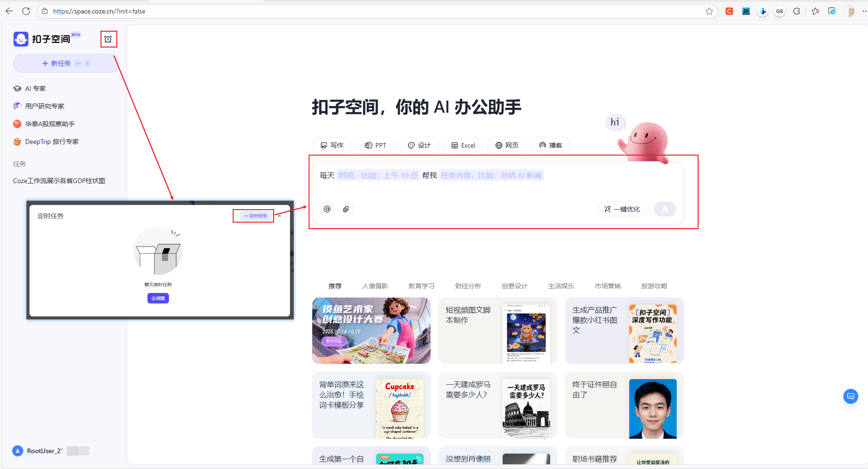The height and width of the screenshot is (469, 868).
Task: Switch to the 生活娱乐 tab
Action: pyautogui.click(x=561, y=286)
